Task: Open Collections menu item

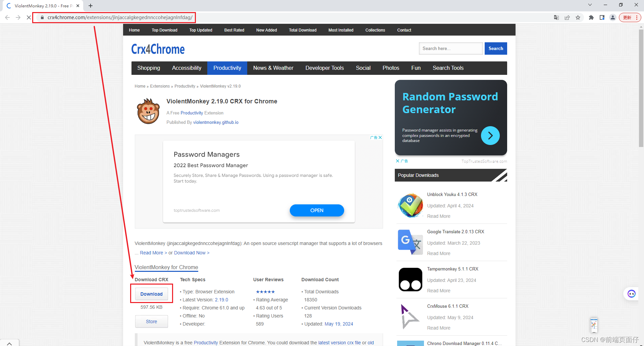Action: coord(375,30)
